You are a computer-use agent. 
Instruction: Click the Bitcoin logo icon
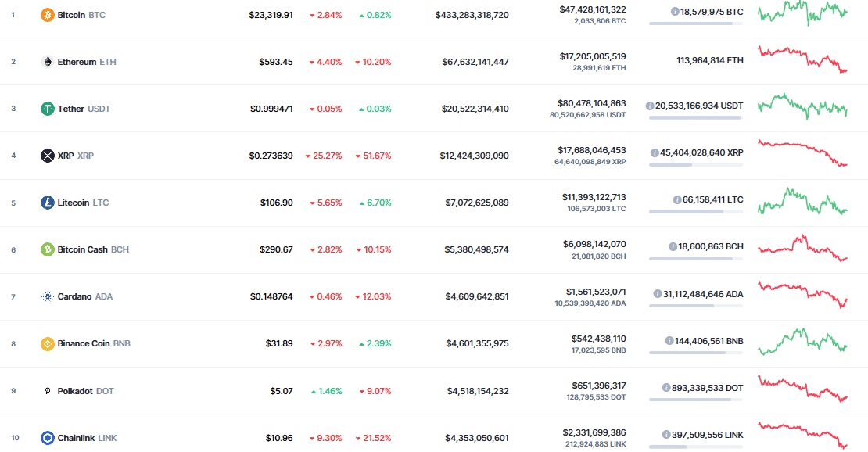coord(48,15)
